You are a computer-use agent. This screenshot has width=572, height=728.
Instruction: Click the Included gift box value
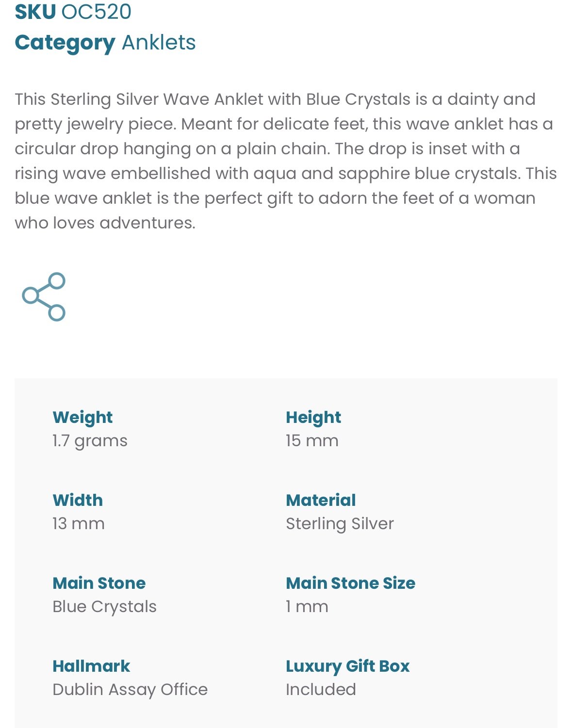321,689
